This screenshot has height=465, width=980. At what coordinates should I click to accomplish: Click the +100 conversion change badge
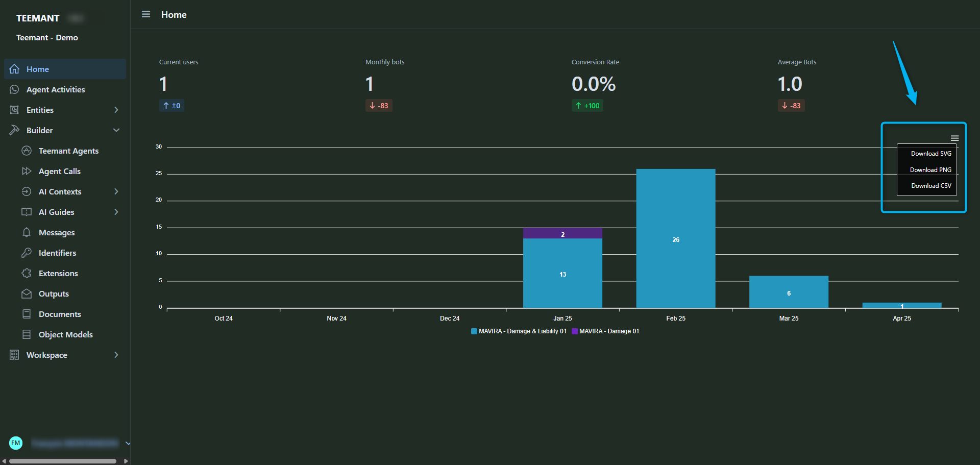(x=587, y=106)
